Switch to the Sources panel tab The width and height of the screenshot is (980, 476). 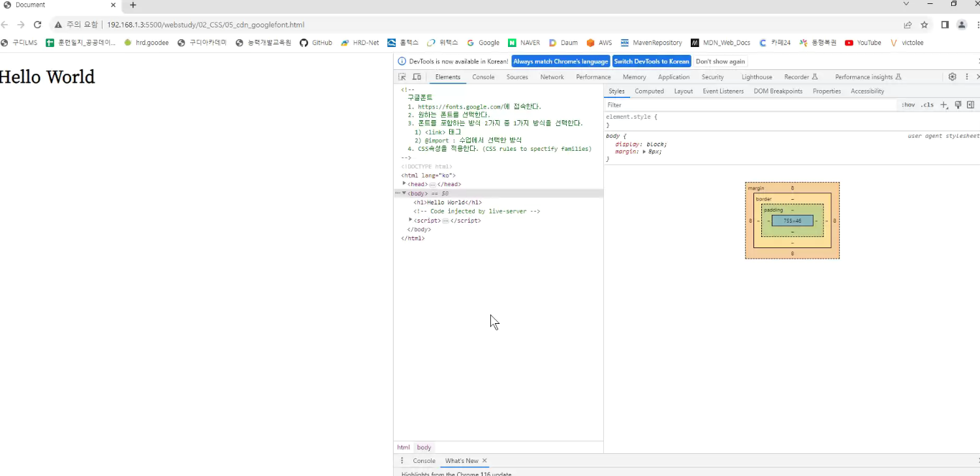pyautogui.click(x=517, y=77)
